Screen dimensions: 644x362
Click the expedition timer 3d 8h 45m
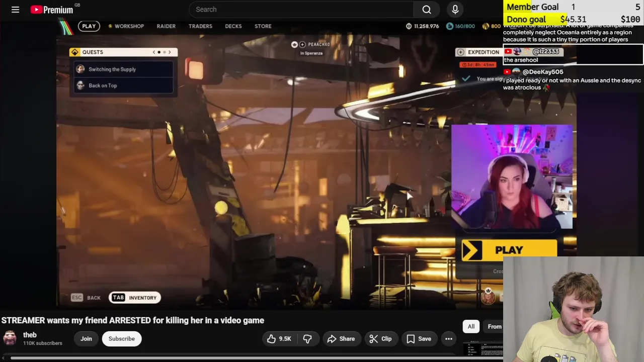(x=478, y=65)
